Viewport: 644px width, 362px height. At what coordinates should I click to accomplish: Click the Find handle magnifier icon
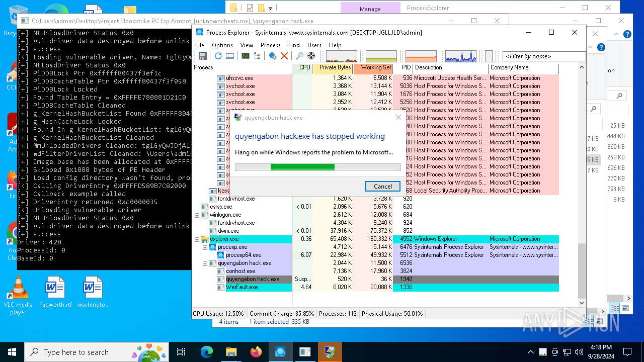299,56
